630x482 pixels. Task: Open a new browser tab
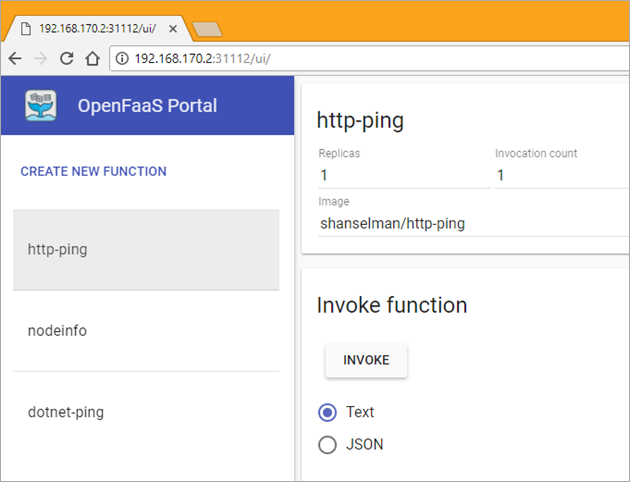[x=207, y=29]
